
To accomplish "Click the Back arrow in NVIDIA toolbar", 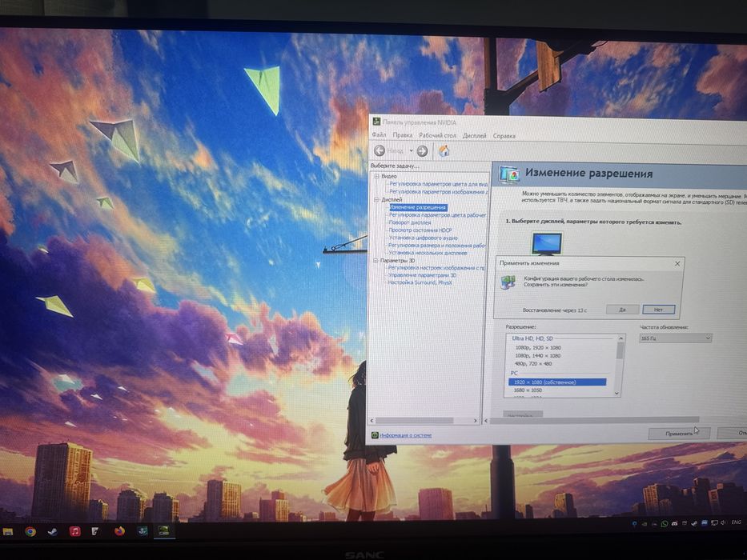I will (x=380, y=151).
